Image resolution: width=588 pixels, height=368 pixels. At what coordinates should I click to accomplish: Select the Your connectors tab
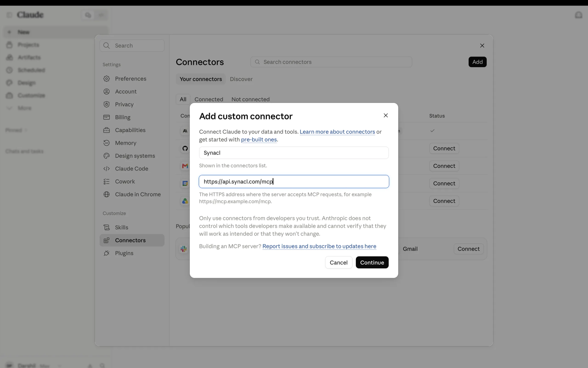pos(201,79)
